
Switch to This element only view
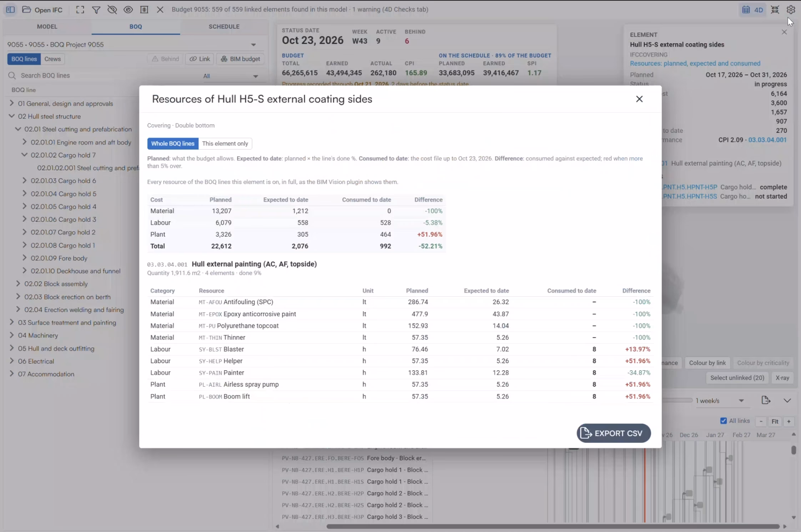coord(225,144)
